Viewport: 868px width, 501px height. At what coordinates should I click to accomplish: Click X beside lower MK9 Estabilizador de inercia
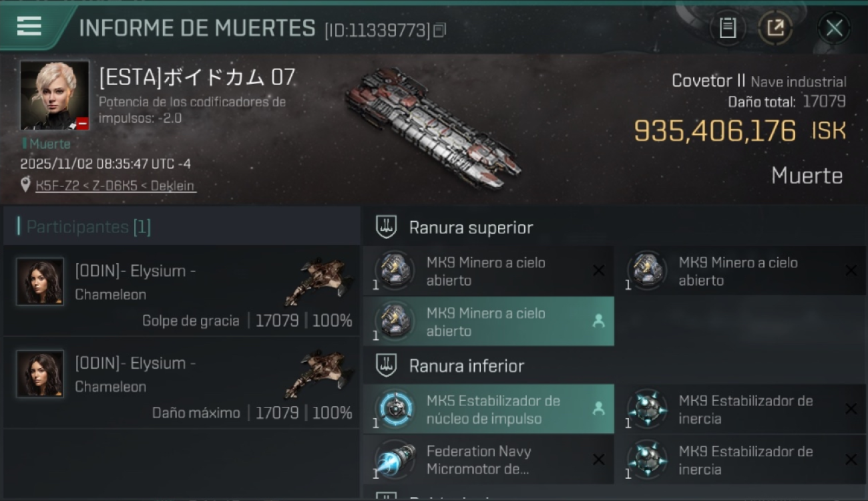tap(851, 460)
